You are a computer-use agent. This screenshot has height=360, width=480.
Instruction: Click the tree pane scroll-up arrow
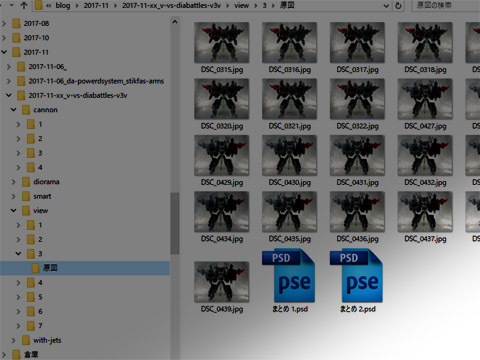click(175, 22)
